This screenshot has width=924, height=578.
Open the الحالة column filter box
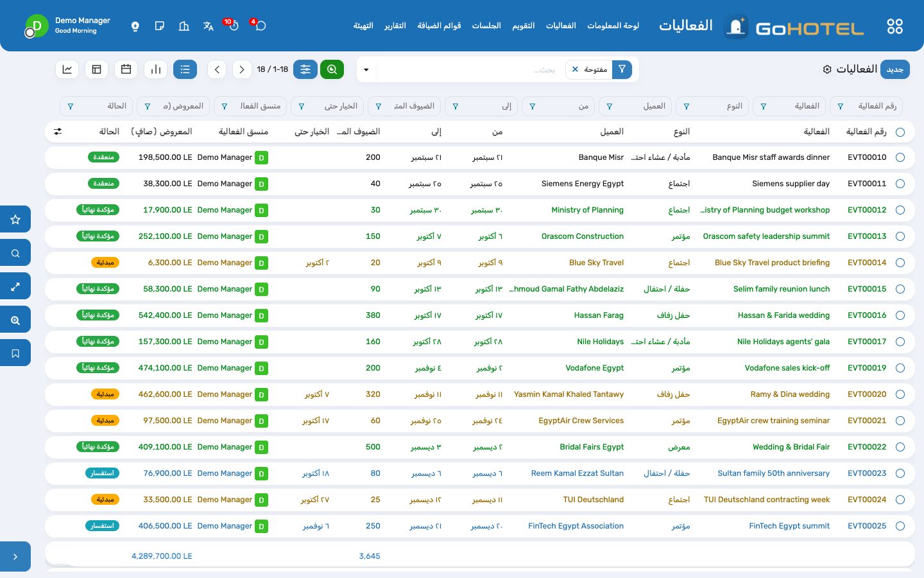96,106
